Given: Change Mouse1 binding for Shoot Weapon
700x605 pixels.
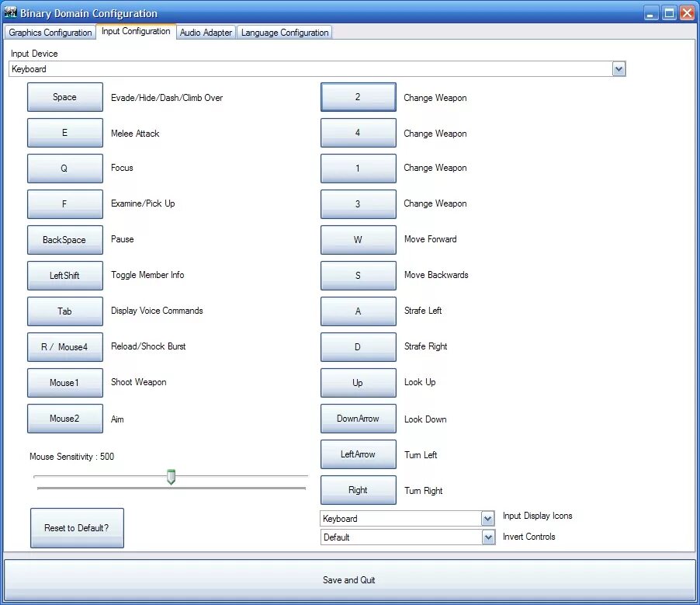Looking at the screenshot, I should (x=64, y=383).
